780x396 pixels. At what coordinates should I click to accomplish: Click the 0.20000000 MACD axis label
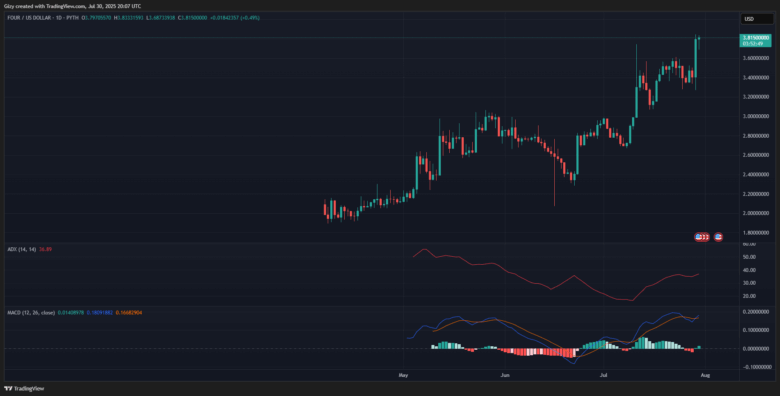click(x=756, y=312)
